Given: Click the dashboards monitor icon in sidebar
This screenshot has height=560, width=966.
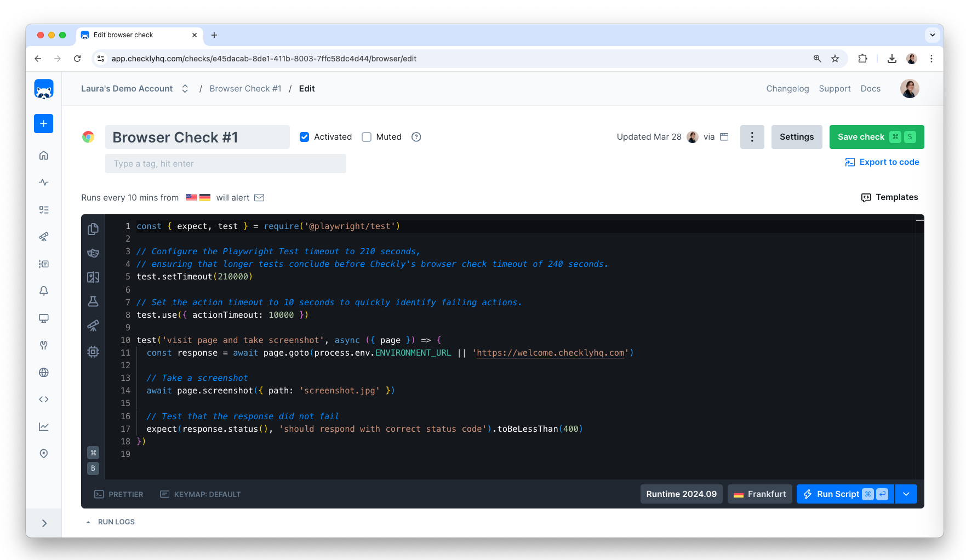Looking at the screenshot, I should [43, 318].
